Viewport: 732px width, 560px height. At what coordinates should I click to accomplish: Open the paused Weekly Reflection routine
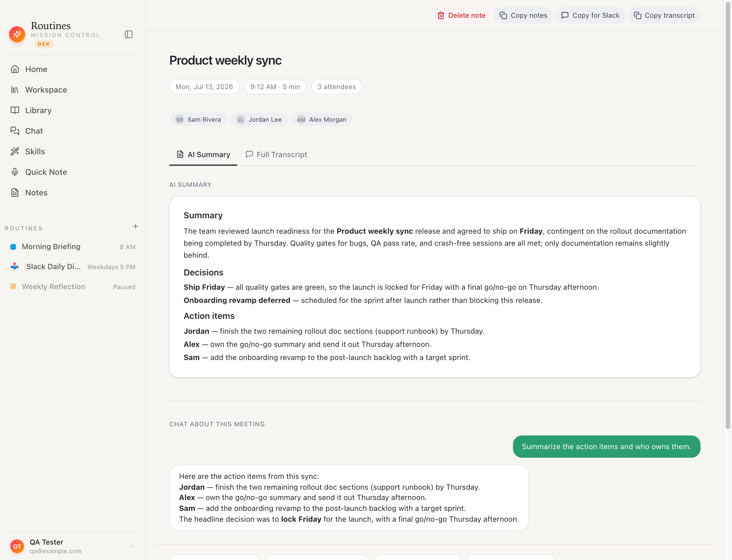(73, 287)
